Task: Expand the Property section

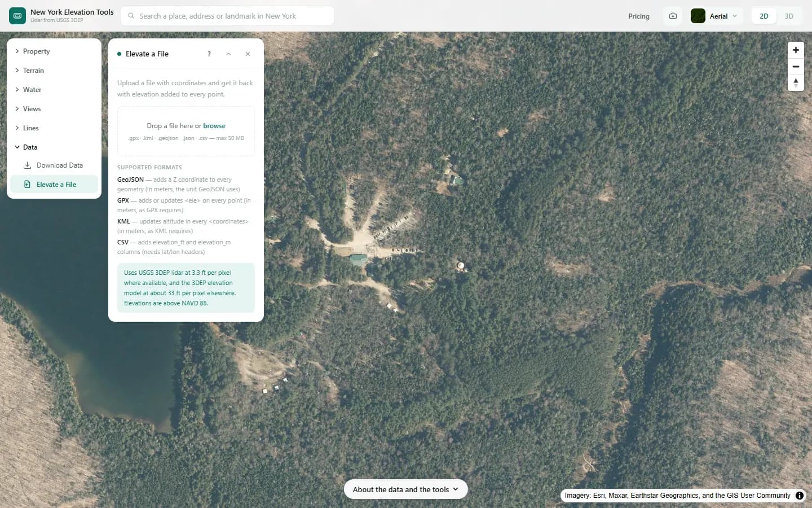Action: [54, 51]
